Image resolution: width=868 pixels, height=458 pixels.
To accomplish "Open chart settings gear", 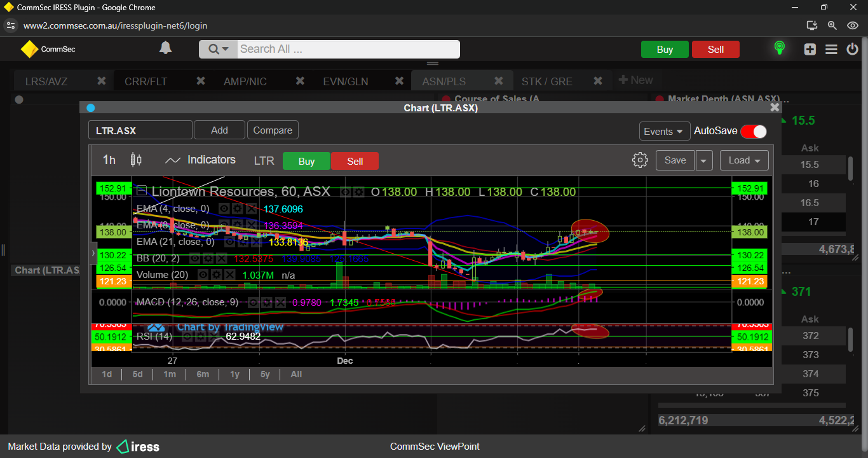I will point(640,160).
